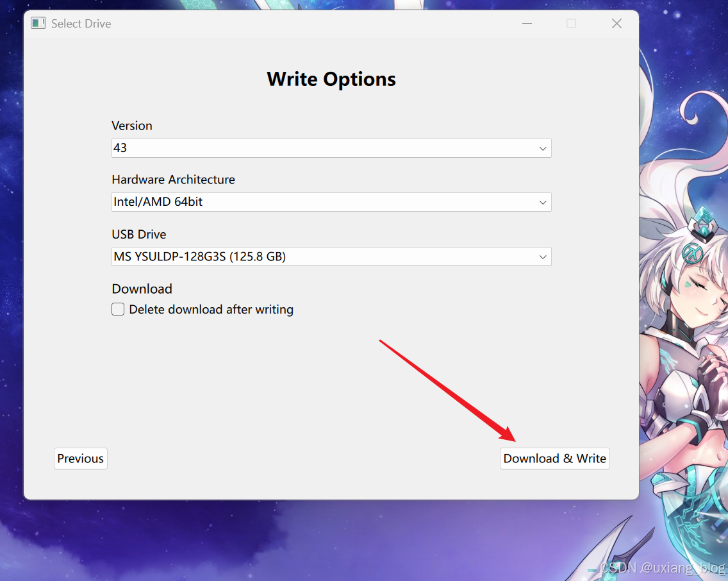Click the Download section label
The width and height of the screenshot is (728, 581).
point(142,289)
